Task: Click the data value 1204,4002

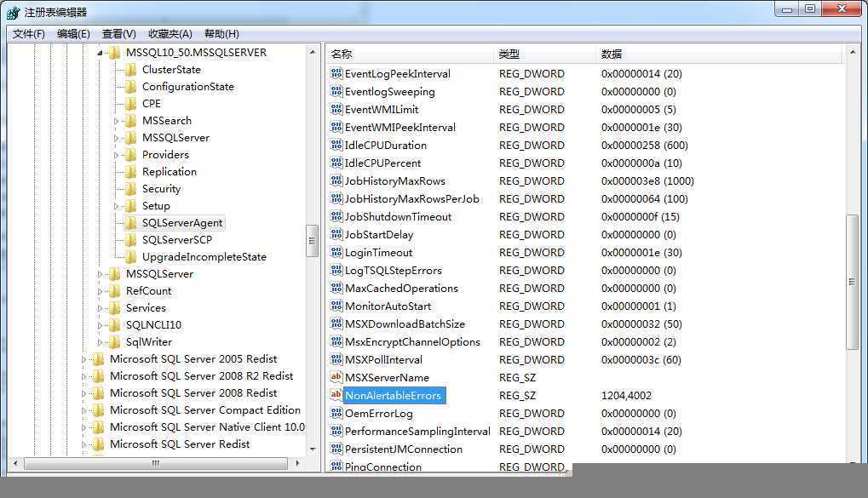Action: point(626,396)
